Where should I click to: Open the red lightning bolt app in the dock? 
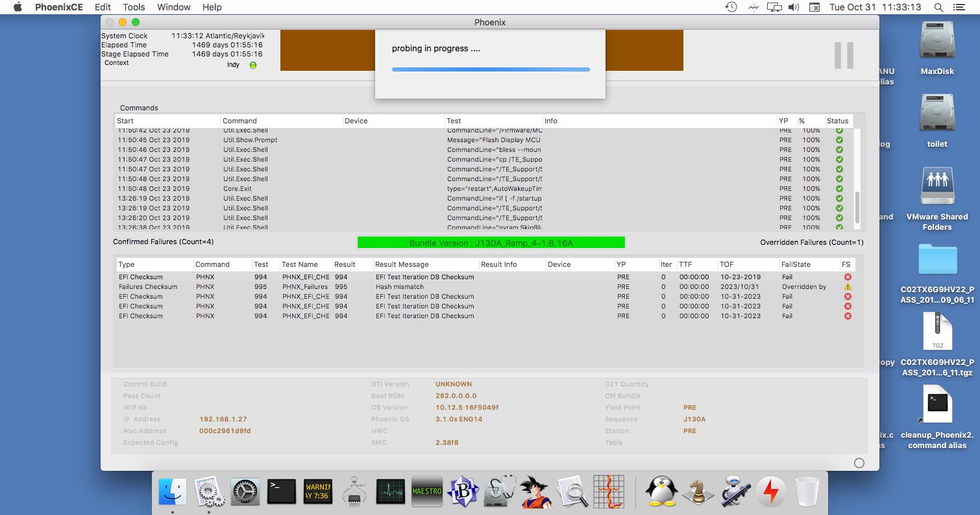(771, 492)
